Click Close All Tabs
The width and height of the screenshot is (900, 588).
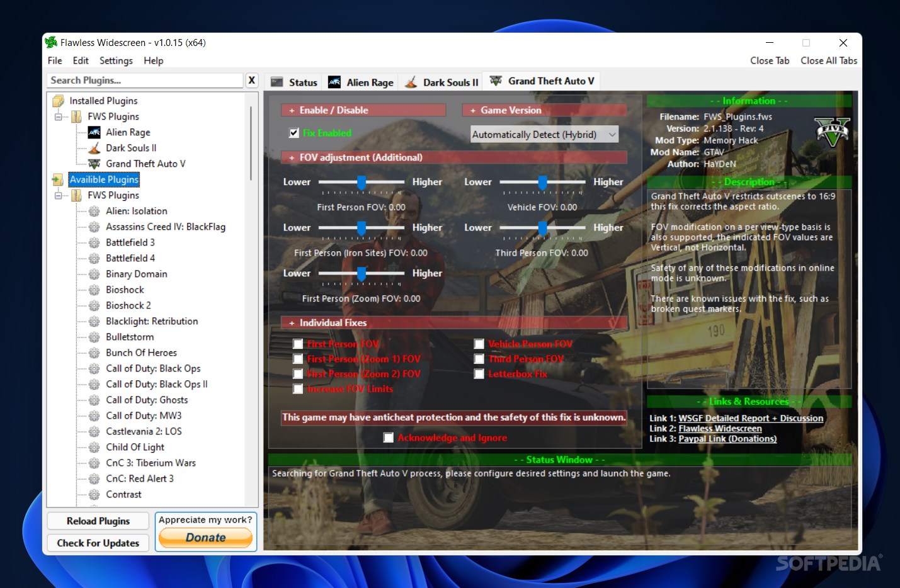coord(829,60)
